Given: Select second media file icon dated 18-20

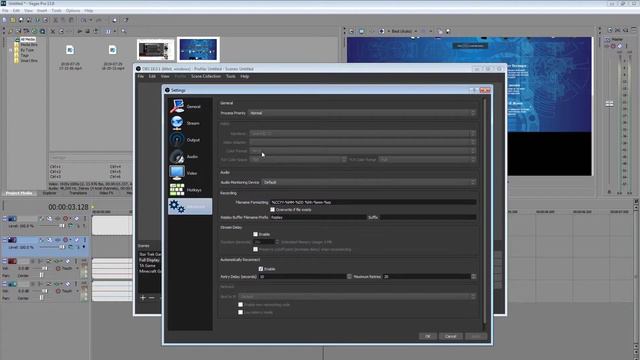Looking at the screenshot, I should click(x=112, y=50).
